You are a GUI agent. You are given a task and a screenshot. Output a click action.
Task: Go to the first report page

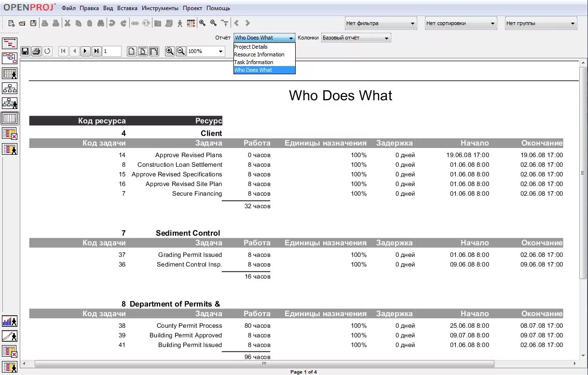[63, 51]
